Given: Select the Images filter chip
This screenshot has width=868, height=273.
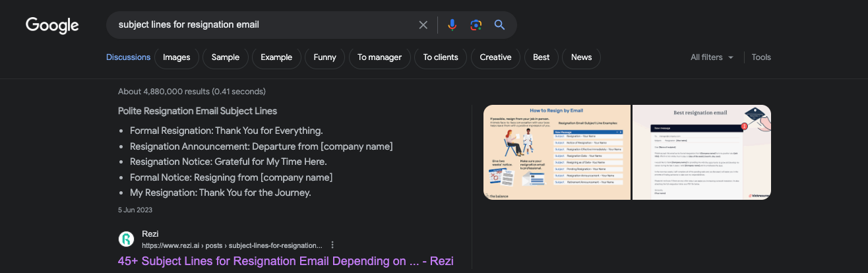Looking at the screenshot, I should coord(177,57).
